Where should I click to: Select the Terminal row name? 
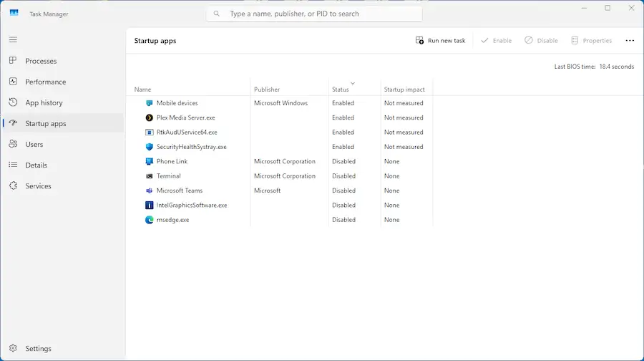coord(168,176)
